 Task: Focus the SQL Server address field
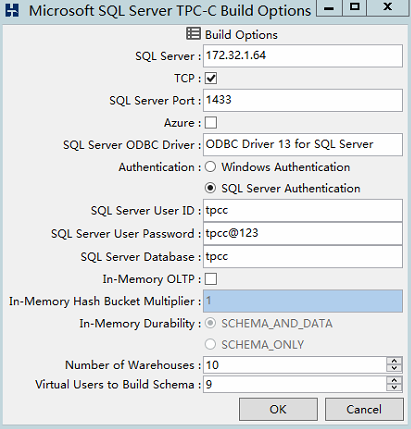coord(303,56)
